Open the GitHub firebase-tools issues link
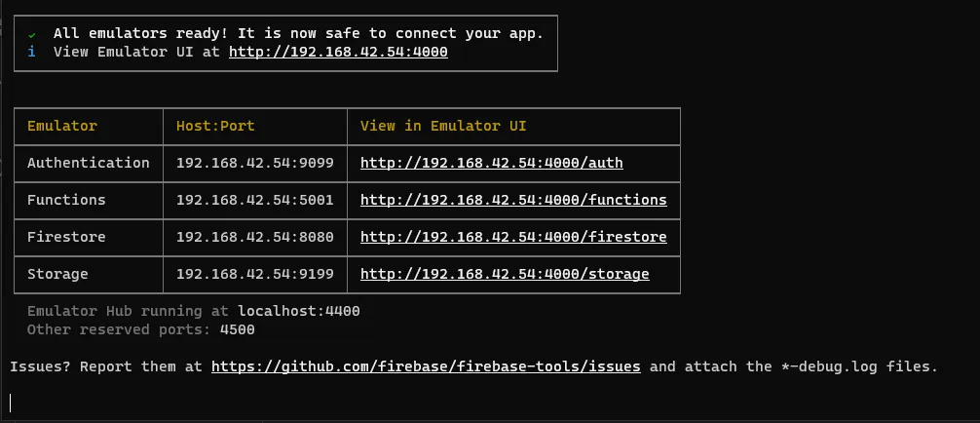Screen dimensions: 980x423 pyautogui.click(x=426, y=366)
